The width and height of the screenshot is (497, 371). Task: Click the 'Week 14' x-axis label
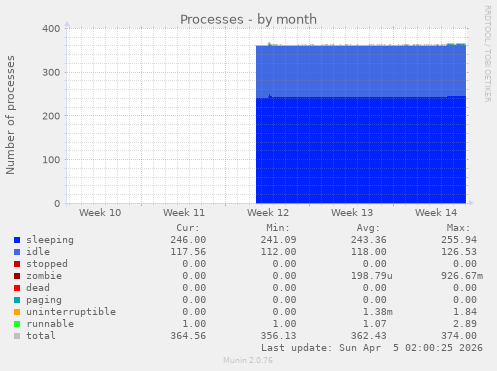[x=436, y=213]
